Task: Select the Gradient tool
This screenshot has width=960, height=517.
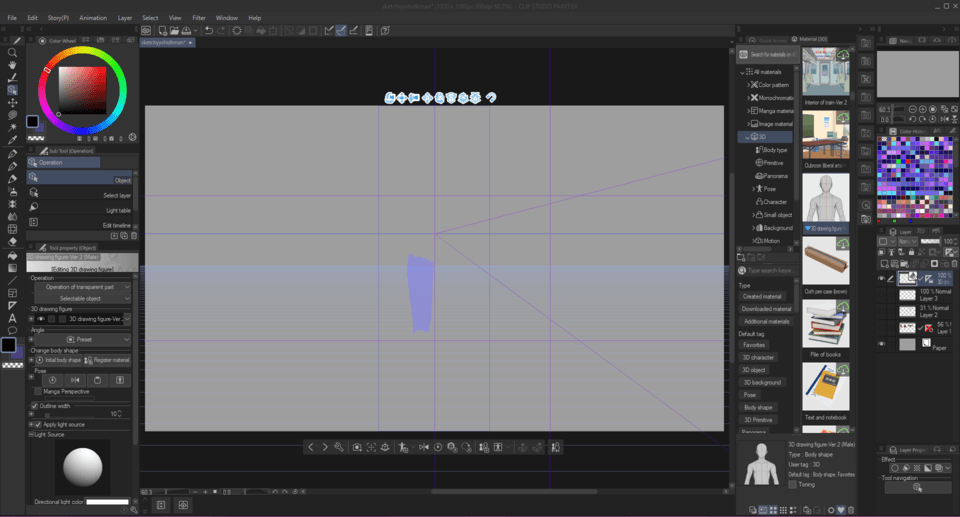Action: pyautogui.click(x=12, y=268)
